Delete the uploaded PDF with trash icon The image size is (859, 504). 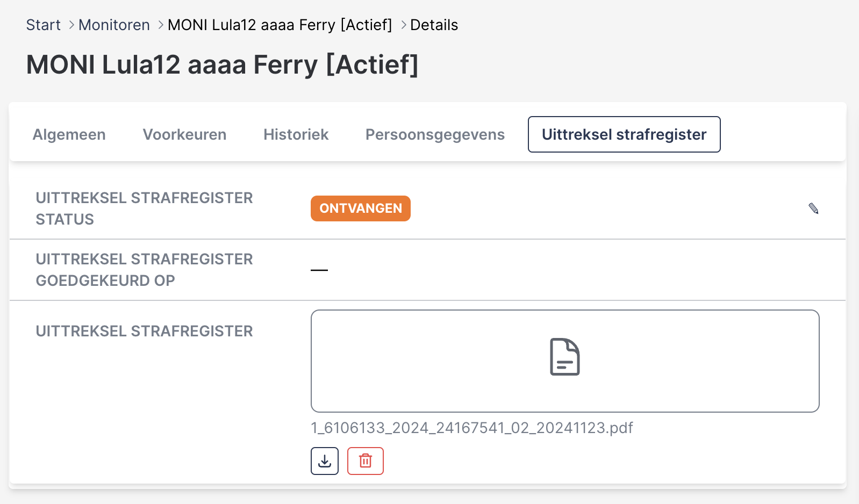(x=366, y=461)
